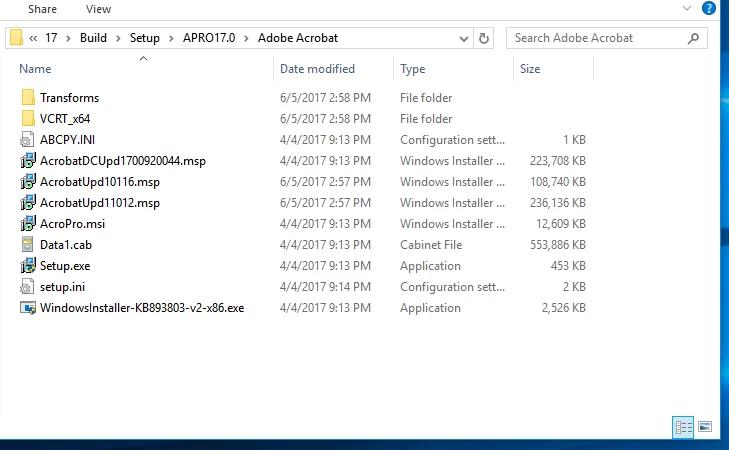Click the 4/4/2017 9:14 PM date cell
729x450 pixels.
pyautogui.click(x=325, y=286)
